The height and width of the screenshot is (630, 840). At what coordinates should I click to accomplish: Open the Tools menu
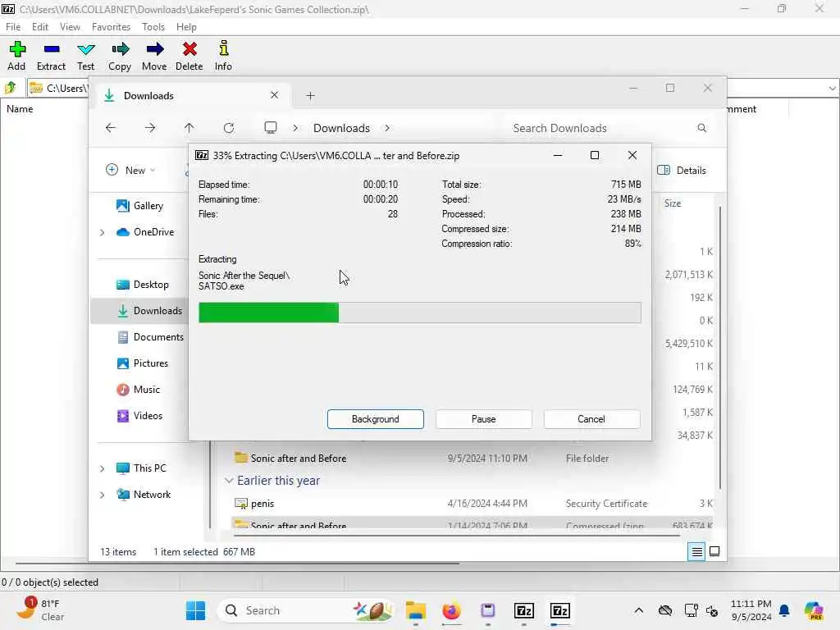point(153,27)
